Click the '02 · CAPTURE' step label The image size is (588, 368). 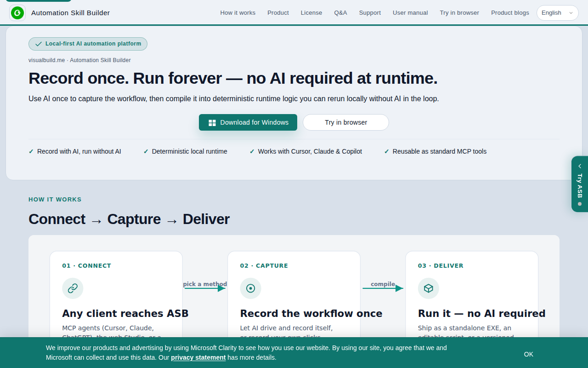point(264,266)
